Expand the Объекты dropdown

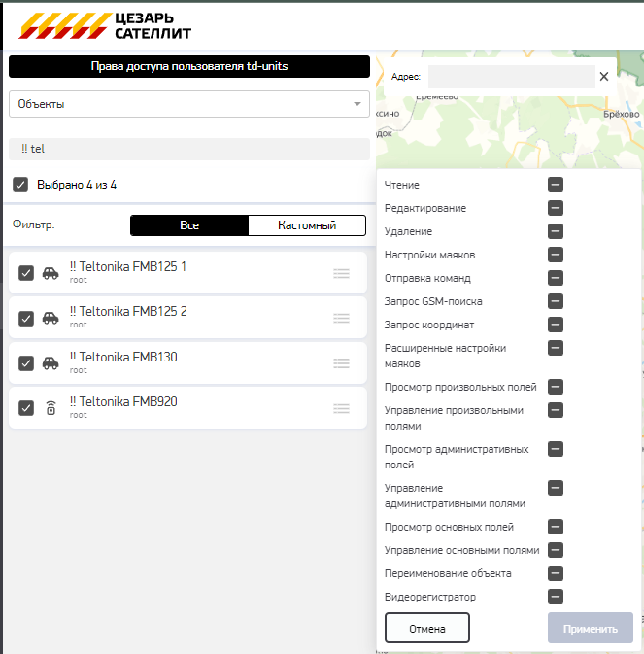(x=189, y=104)
